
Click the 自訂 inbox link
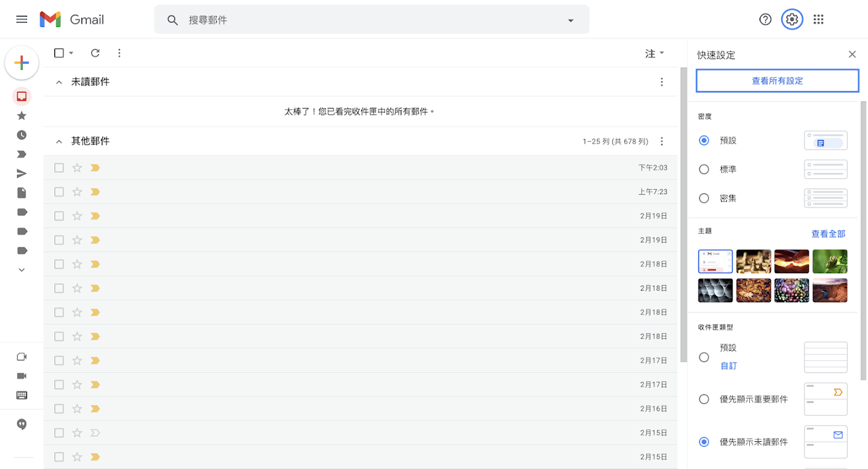point(729,366)
